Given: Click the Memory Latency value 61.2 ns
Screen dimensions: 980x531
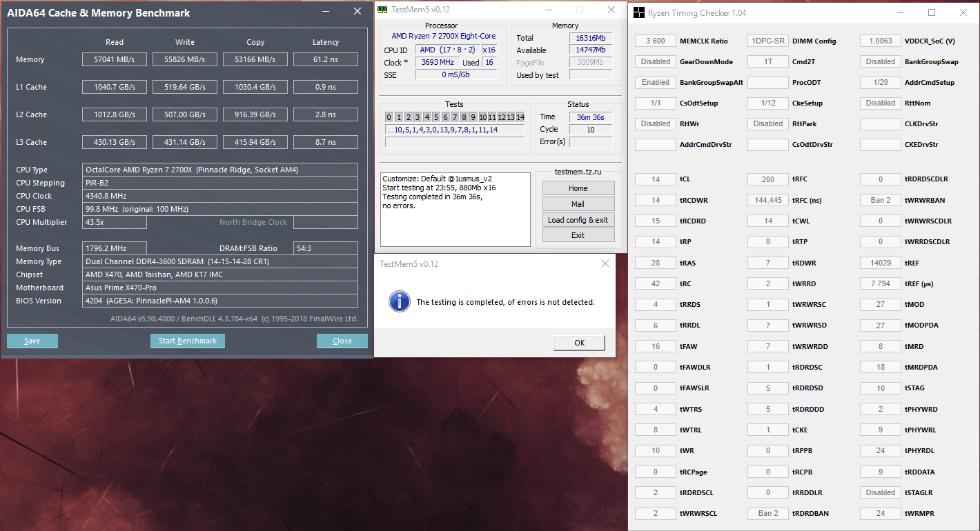Looking at the screenshot, I should (326, 59).
